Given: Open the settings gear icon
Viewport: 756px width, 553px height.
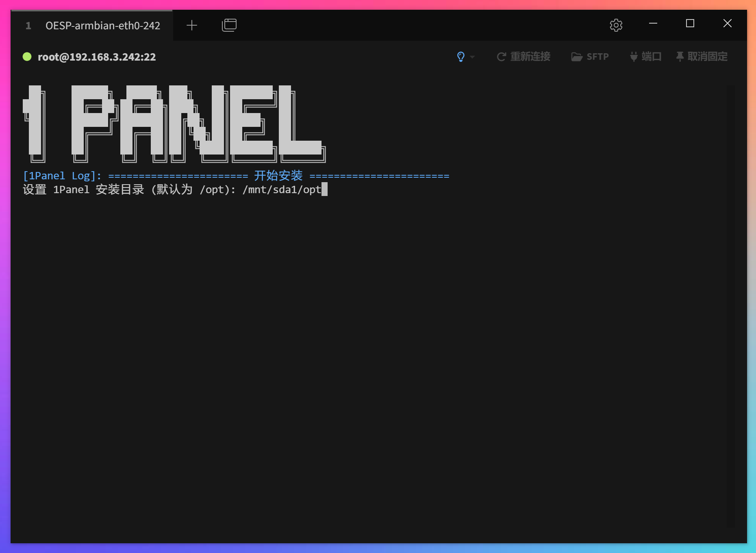Looking at the screenshot, I should tap(616, 25).
